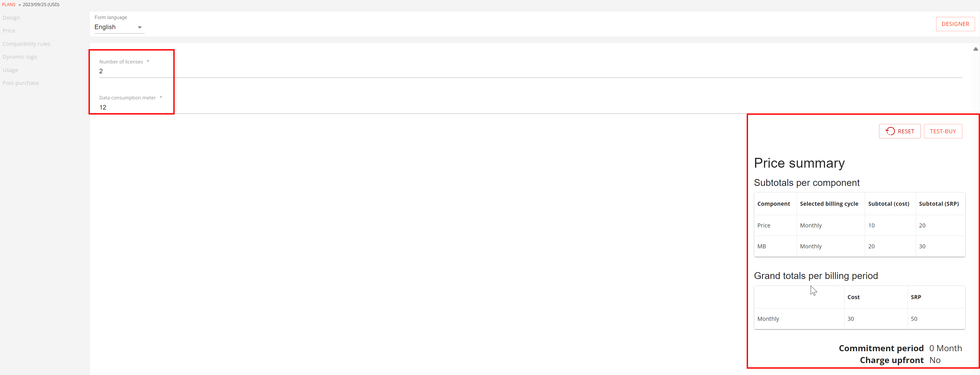
Task: Click the RESET button label
Action: point(905,131)
